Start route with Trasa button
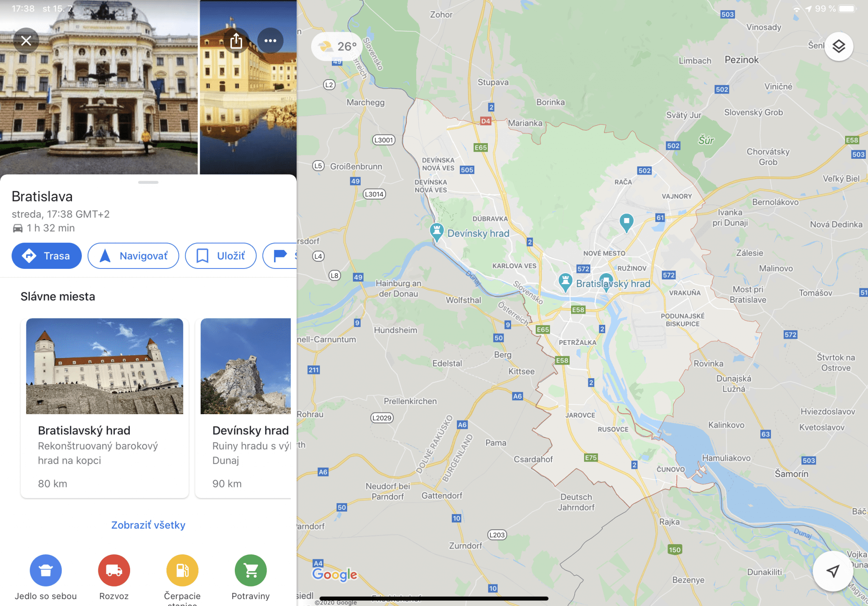Screen dimensions: 868x606 47,256
